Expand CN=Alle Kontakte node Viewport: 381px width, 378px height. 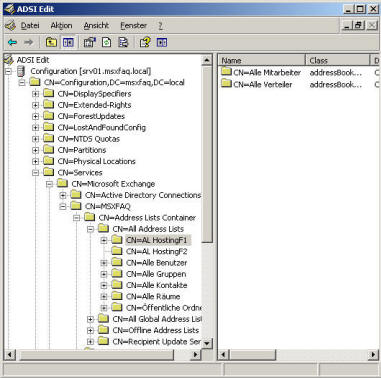tap(104, 286)
